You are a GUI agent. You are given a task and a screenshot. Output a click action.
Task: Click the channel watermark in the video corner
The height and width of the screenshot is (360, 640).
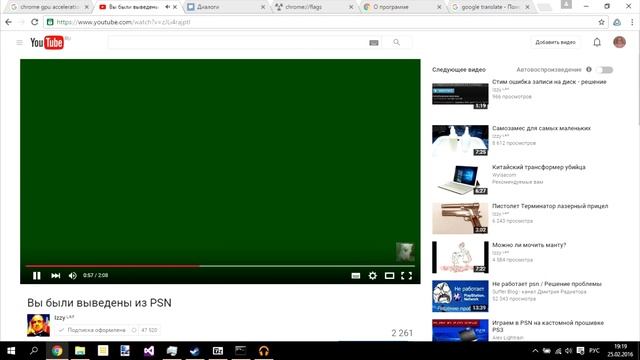coord(405,251)
